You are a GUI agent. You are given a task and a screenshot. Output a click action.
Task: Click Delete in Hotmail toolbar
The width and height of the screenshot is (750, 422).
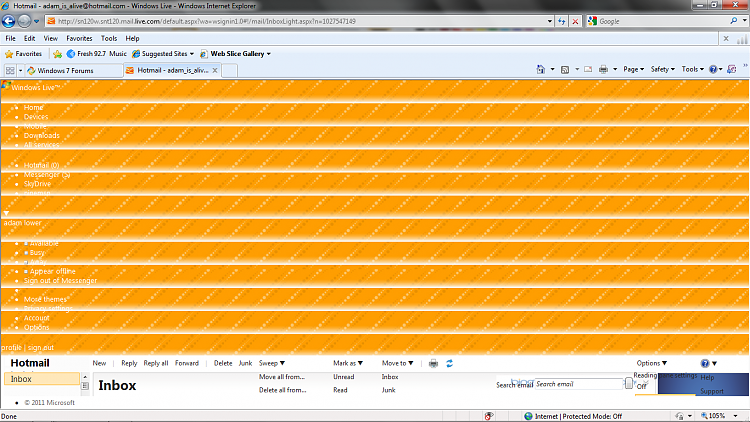(223, 363)
